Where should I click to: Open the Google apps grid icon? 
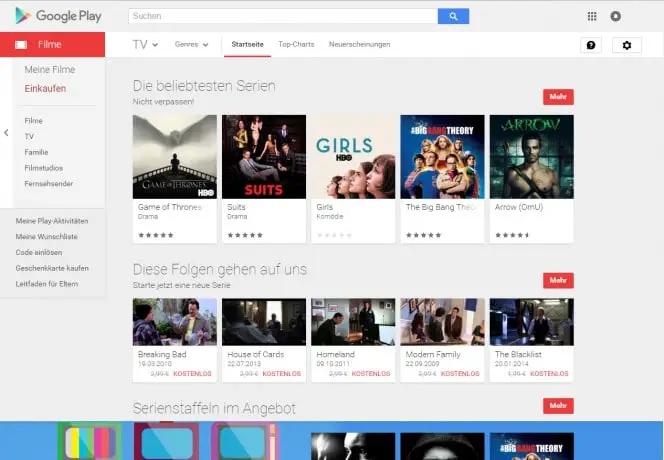click(x=592, y=16)
